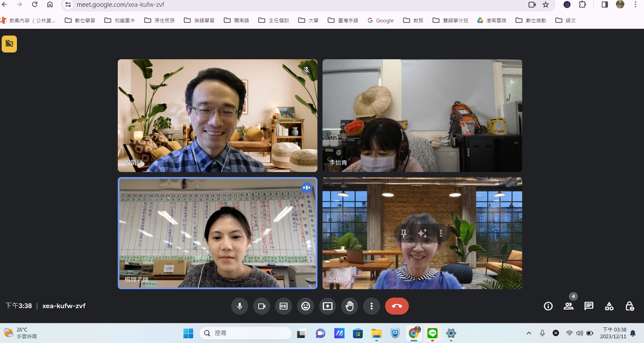This screenshot has height=343, width=644.
Task: Open the emoji reactions button
Action: [x=306, y=306]
